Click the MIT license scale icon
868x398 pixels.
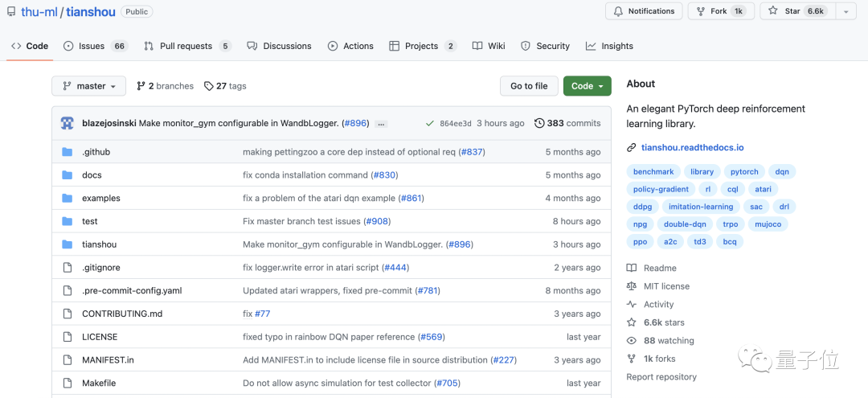(x=632, y=286)
